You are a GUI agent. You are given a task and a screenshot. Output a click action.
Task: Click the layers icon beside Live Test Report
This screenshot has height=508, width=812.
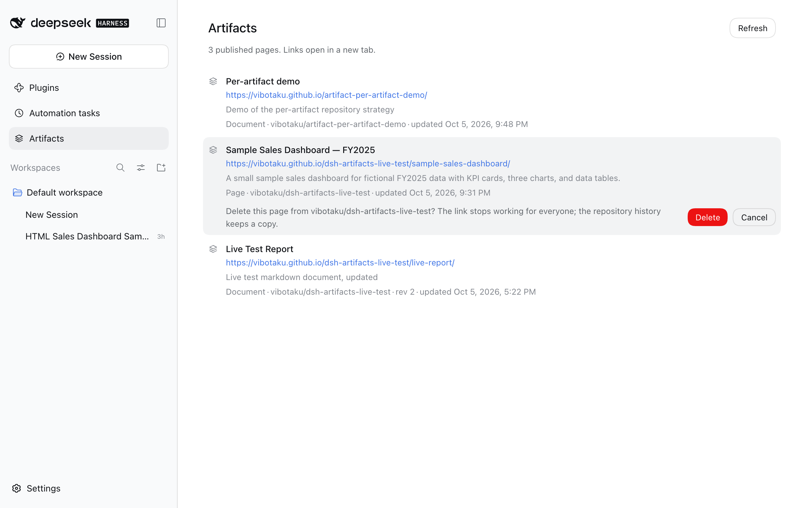213,249
